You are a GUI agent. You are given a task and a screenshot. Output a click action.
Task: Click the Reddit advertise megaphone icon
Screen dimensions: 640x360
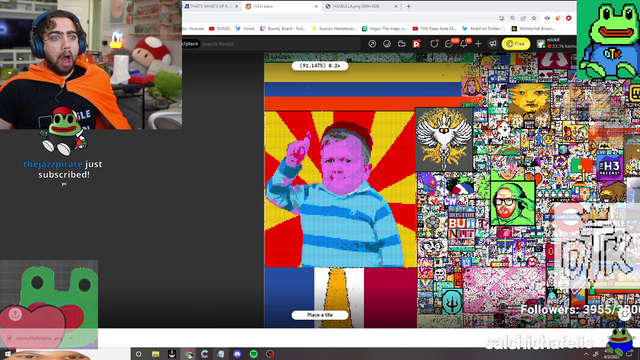pos(493,44)
